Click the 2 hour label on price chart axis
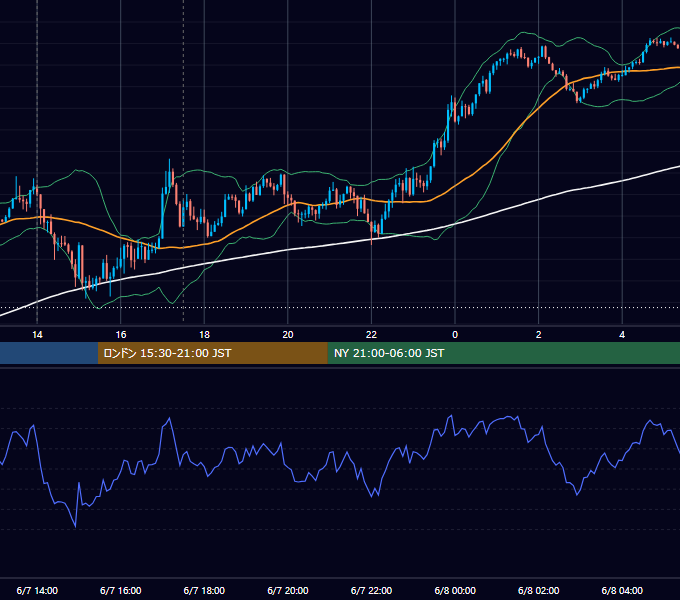This screenshot has height=600, width=680. [539, 335]
